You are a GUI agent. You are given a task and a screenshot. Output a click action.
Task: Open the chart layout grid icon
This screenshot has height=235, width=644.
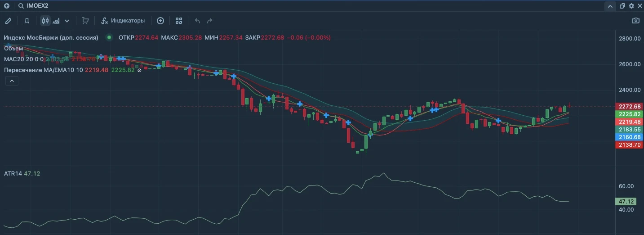[x=179, y=21]
